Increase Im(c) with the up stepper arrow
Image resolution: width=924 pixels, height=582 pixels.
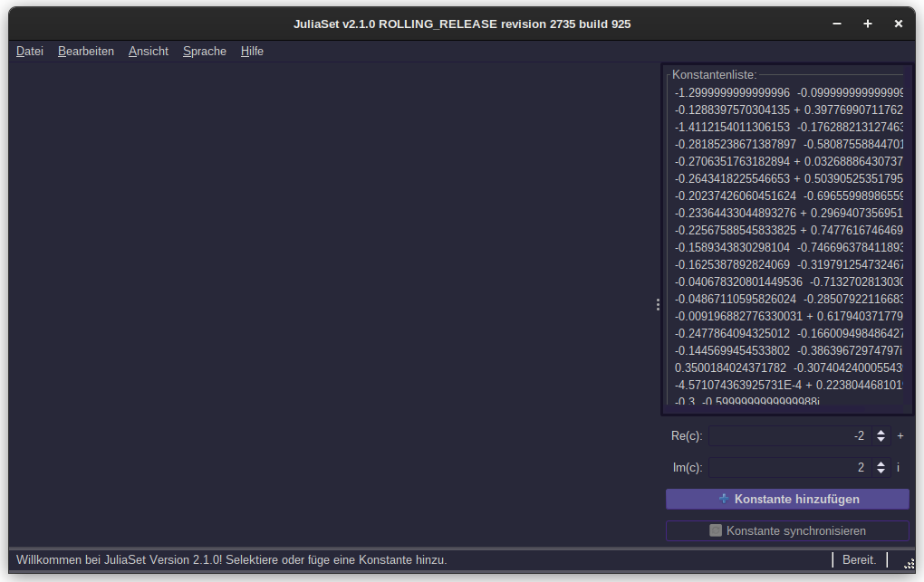880,463
